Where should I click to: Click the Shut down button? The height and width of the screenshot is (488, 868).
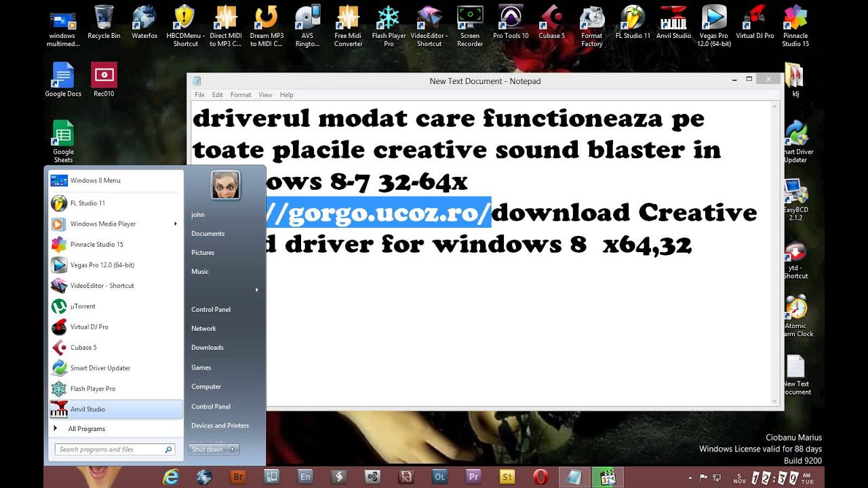(x=208, y=449)
